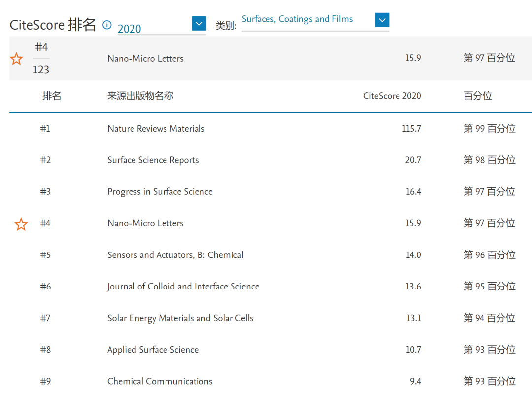Click the CiteScore value 10.7
The width and height of the screenshot is (532, 398).
click(x=413, y=350)
